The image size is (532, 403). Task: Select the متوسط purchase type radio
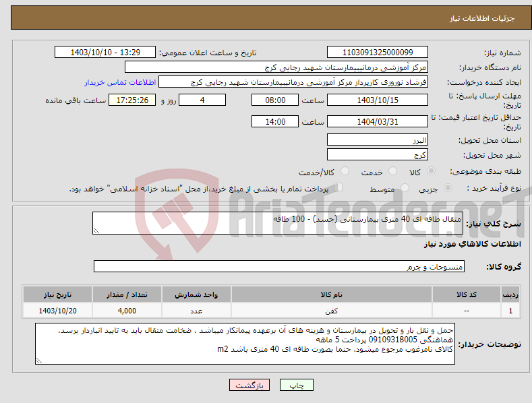[405, 187]
